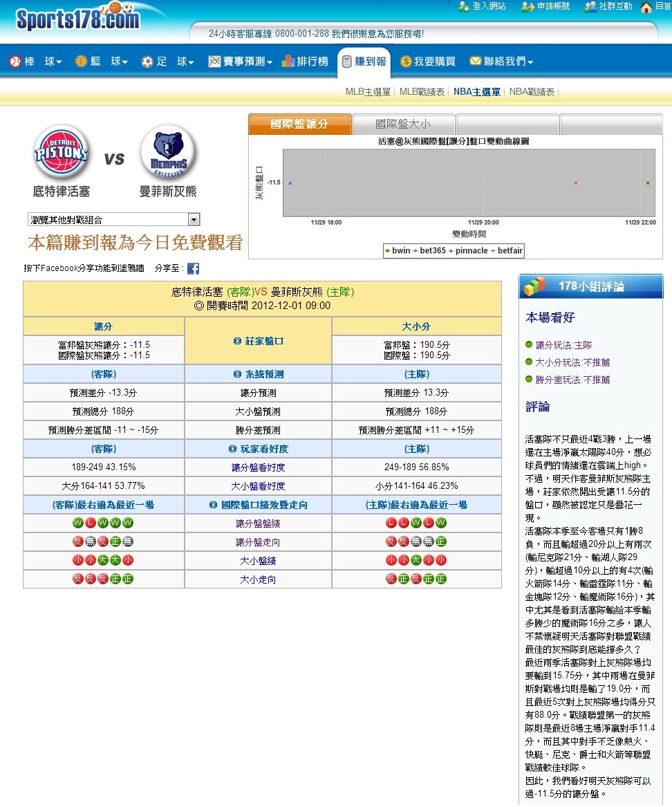Click 預測勝分差區間 +11 ~ +15分 cell
The width and height of the screenshot is (672, 807).
(x=417, y=430)
